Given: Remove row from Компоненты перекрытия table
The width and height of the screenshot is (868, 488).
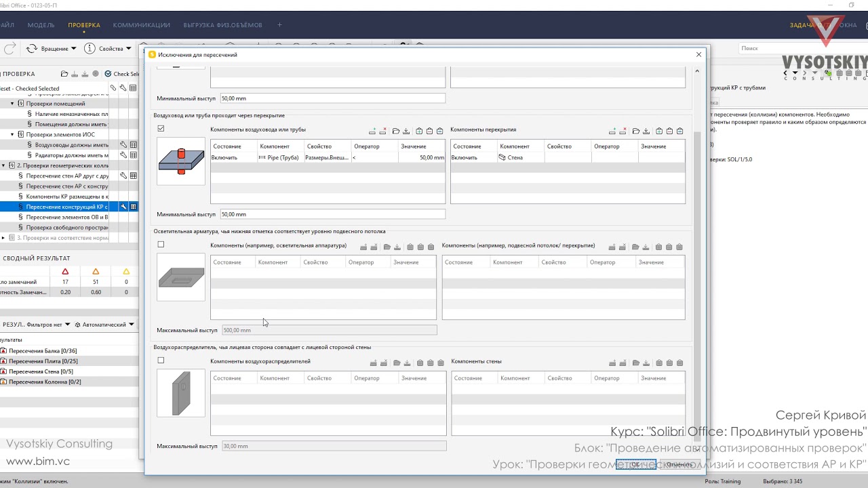Looking at the screenshot, I should point(623,131).
